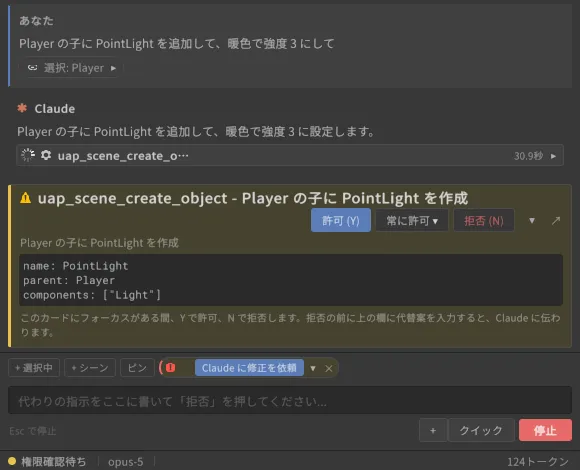Click the 権限確認待ち status indicator
This screenshot has height=470, width=580.
click(53, 461)
